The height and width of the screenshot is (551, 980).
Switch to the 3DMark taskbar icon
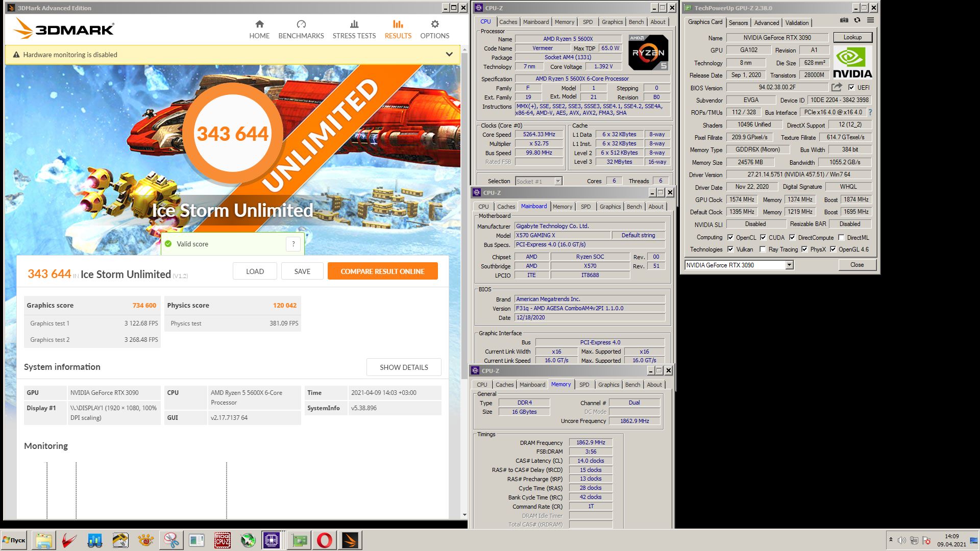(350, 540)
